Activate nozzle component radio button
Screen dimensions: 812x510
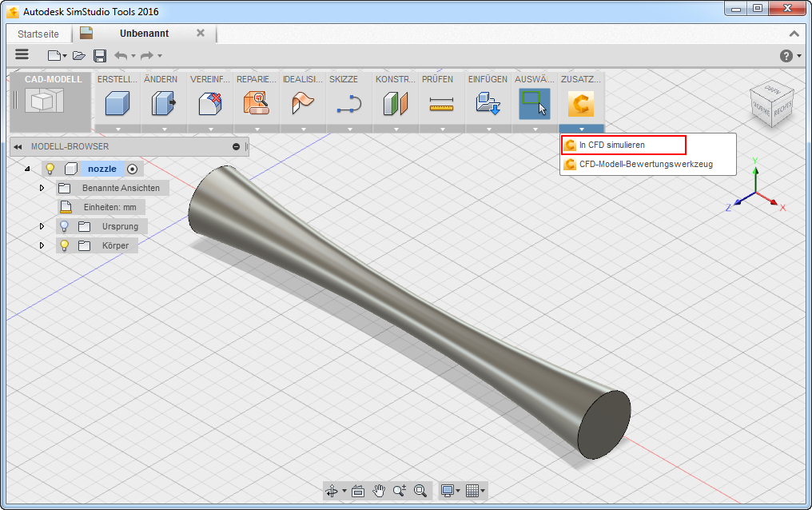(132, 169)
